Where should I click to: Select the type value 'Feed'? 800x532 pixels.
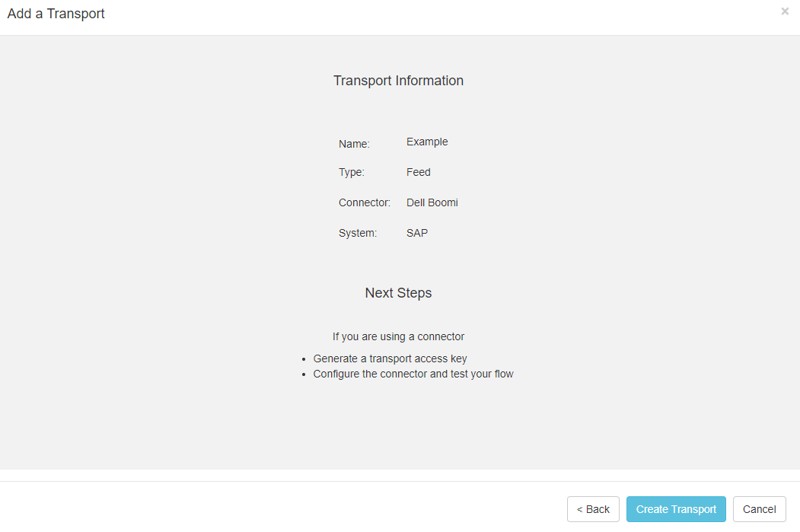tap(419, 172)
